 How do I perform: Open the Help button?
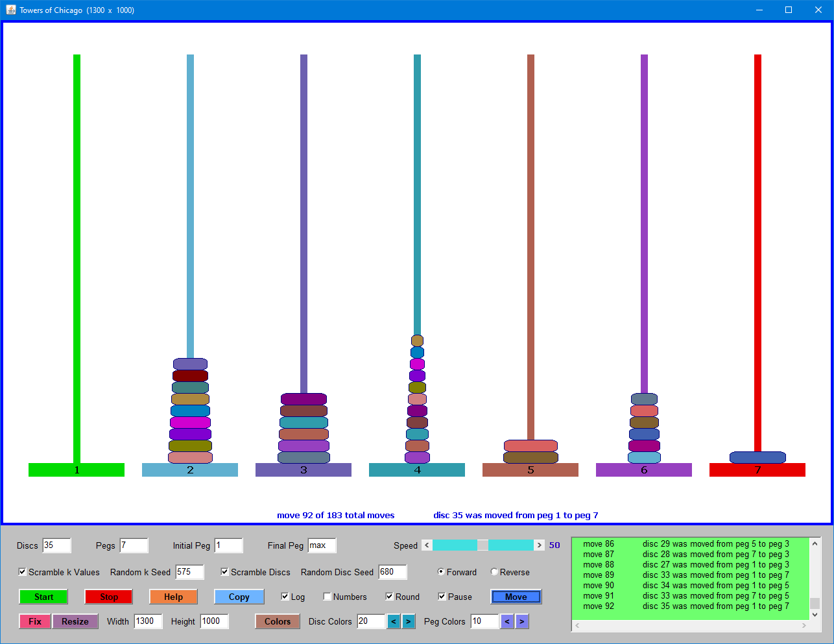(173, 597)
